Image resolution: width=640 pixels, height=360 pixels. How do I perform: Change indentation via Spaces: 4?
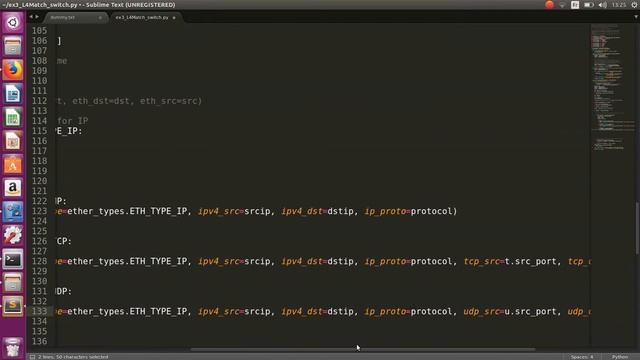(x=582, y=357)
